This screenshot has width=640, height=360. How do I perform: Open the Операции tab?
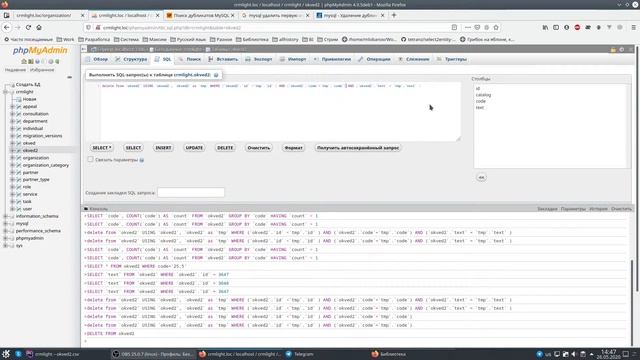coord(374,59)
